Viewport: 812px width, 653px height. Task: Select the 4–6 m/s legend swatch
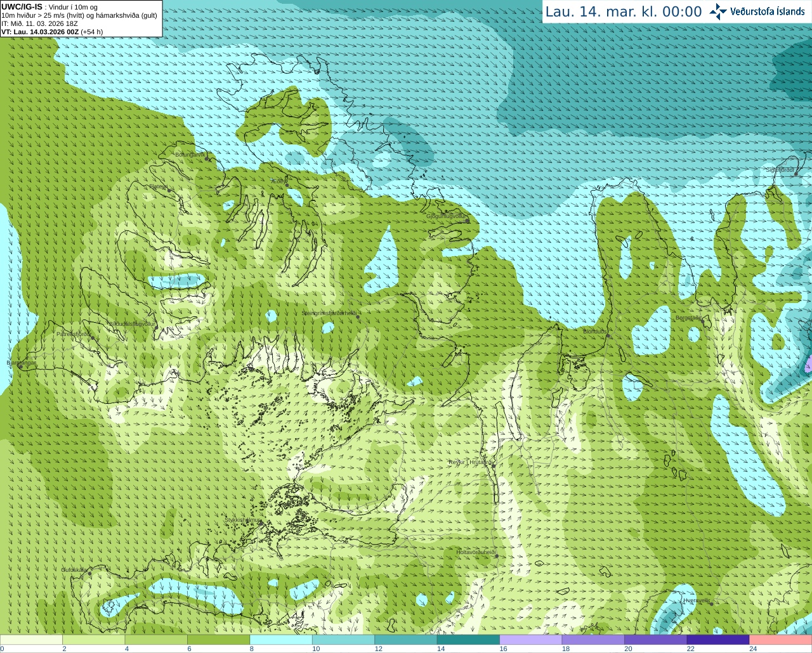point(156,640)
